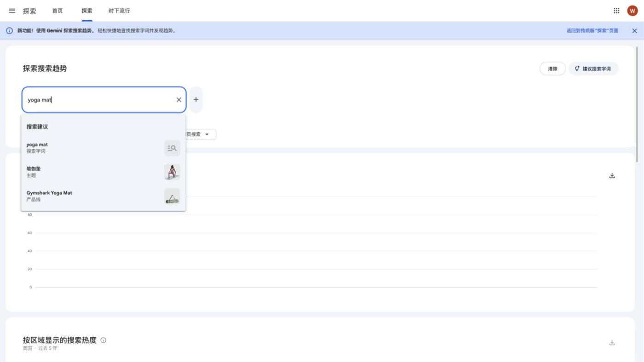
Task: Select the 探索 tab
Action: pos(87,11)
